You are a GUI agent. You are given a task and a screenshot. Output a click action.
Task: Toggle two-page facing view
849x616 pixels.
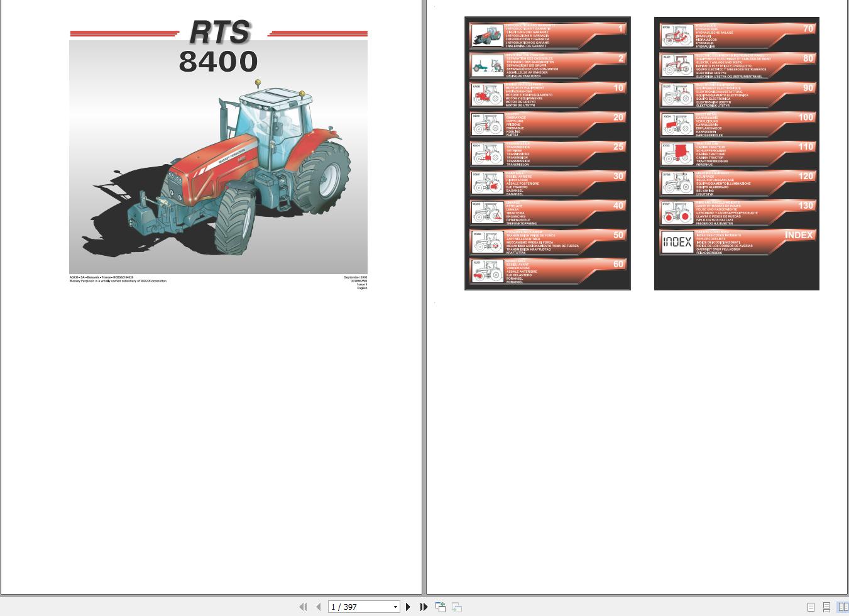(x=842, y=607)
